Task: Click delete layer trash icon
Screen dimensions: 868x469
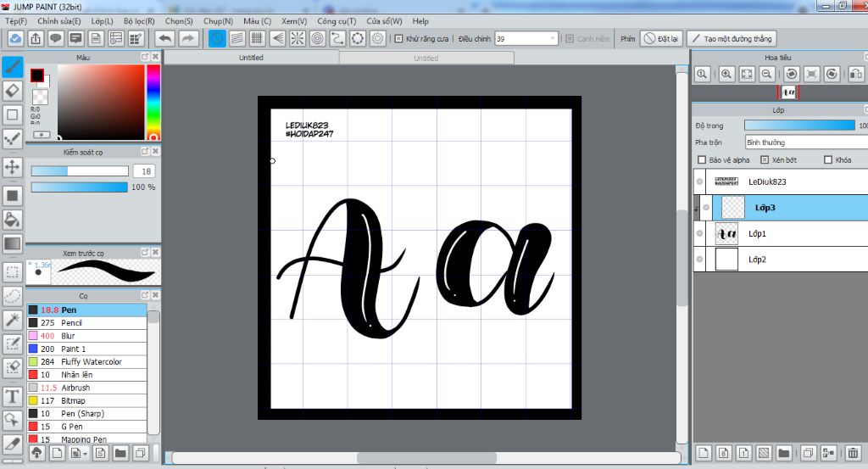Action: pyautogui.click(x=853, y=453)
